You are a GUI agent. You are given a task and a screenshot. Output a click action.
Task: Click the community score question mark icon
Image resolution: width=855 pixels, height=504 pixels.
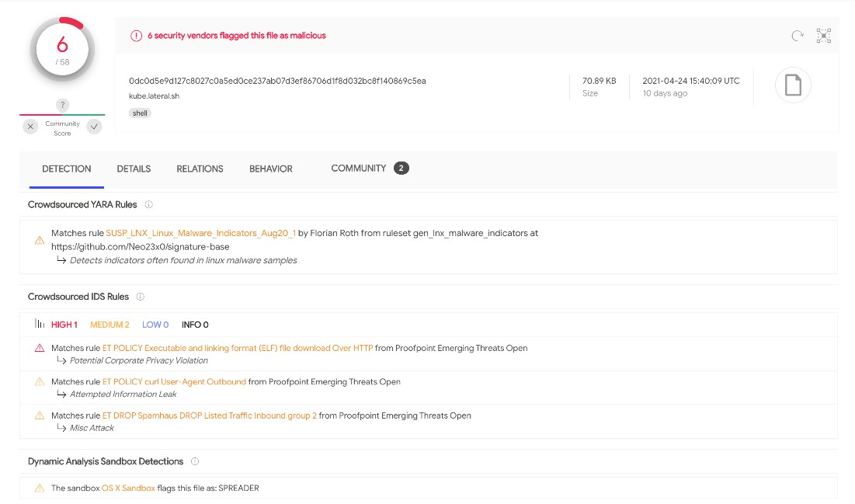pos(62,105)
